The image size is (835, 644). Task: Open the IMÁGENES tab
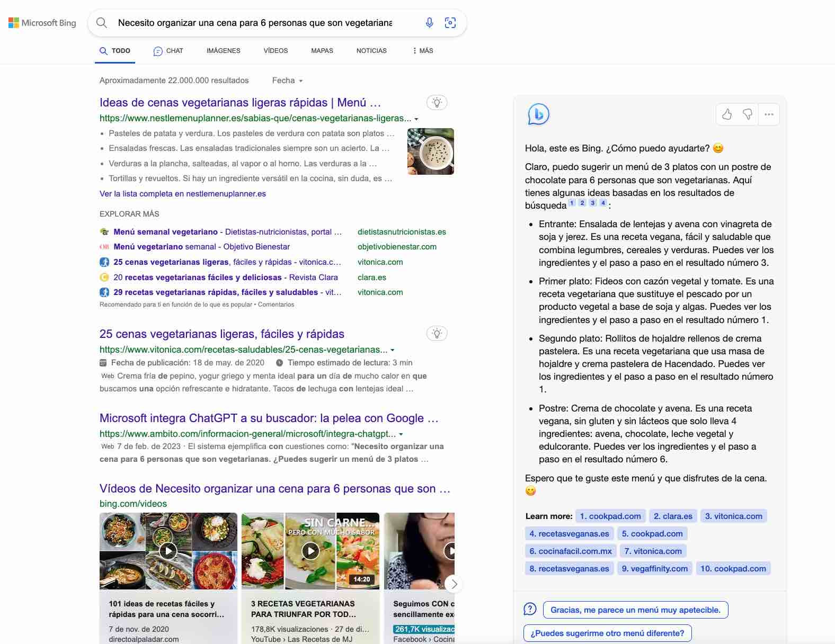pyautogui.click(x=223, y=51)
